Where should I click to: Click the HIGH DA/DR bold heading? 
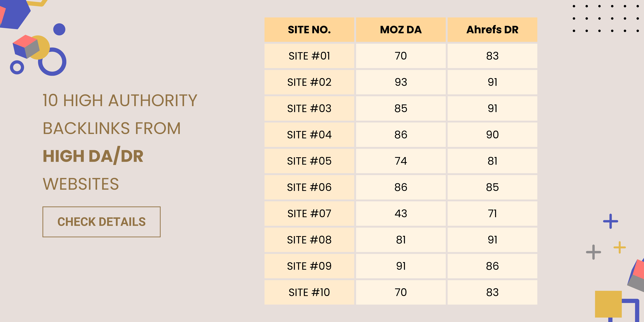93,156
